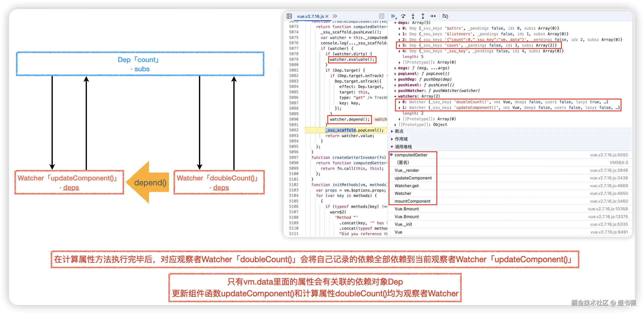Click the Step debugger button
Image resolution: width=644 pixels, height=314 pixels.
click(433, 16)
